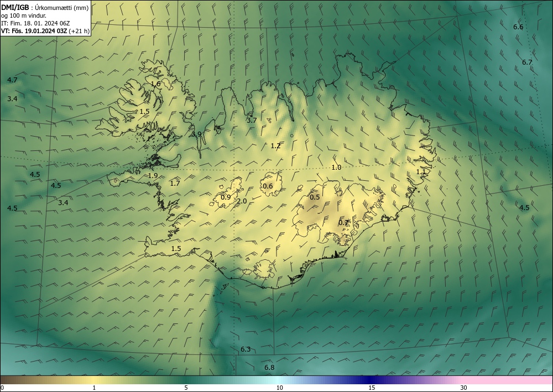Click the title 'DMI/IGB : Úrkomumætti (mm)'
The height and width of the screenshot is (392, 553).
45,8
